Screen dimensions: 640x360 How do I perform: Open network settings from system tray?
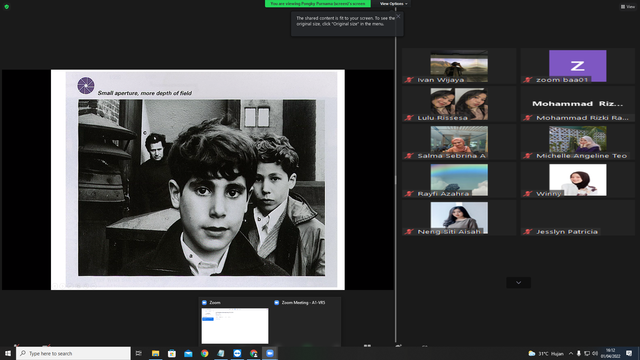[587, 353]
